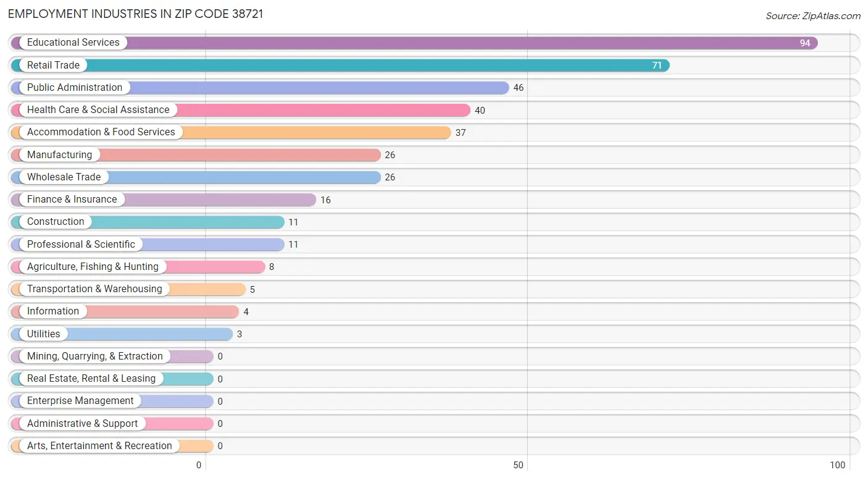Click the Construction label
Image resolution: width=868 pixels, height=480 pixels.
56,221
